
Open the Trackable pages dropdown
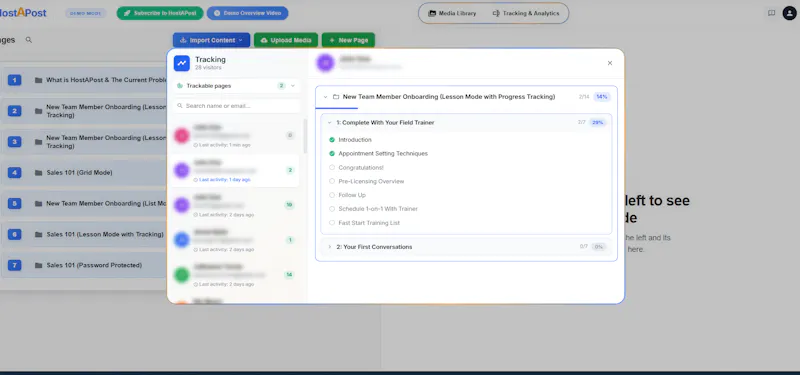pyautogui.click(x=236, y=86)
